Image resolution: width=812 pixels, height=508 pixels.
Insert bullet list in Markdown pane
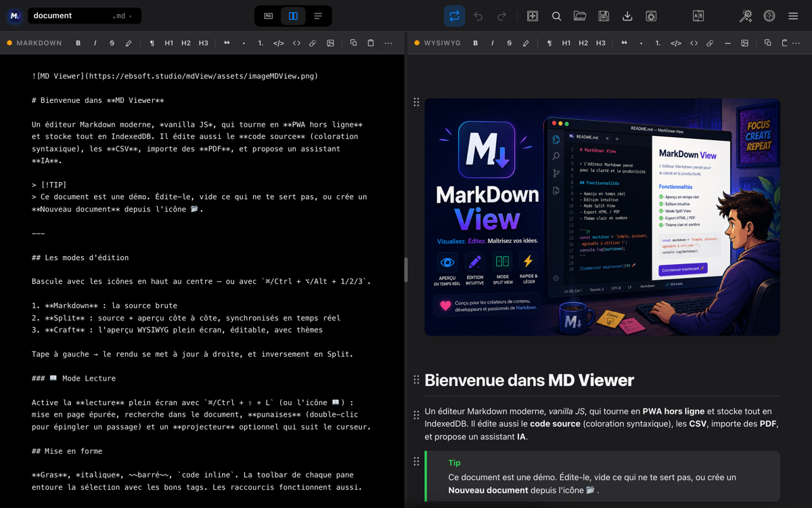click(244, 43)
